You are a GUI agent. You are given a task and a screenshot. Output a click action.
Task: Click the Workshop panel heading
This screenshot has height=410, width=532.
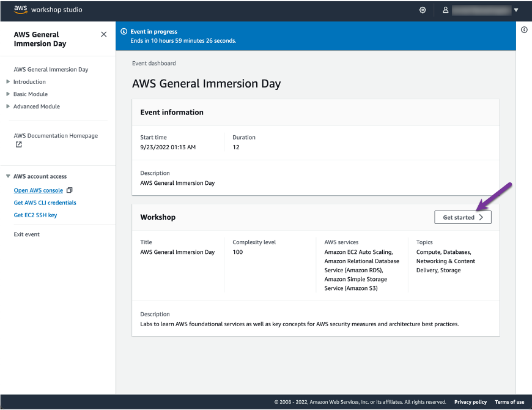[158, 217]
